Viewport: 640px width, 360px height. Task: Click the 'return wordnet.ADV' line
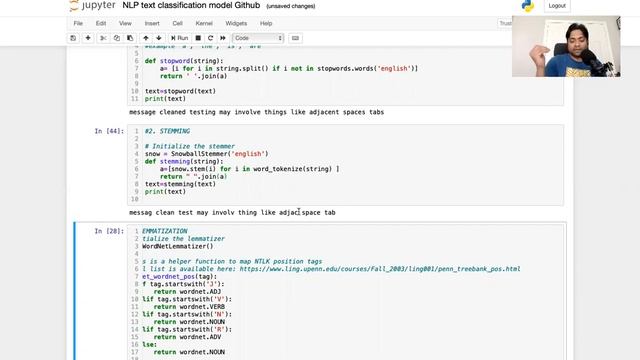click(188, 337)
